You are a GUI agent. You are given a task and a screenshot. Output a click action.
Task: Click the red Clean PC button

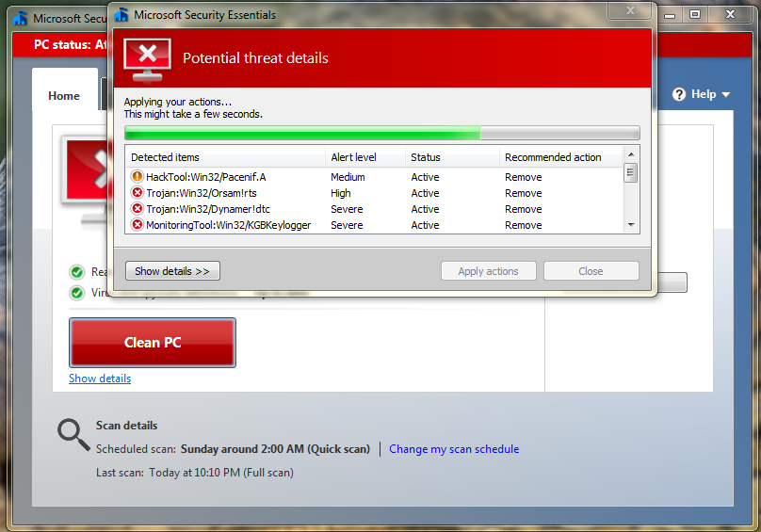(153, 343)
